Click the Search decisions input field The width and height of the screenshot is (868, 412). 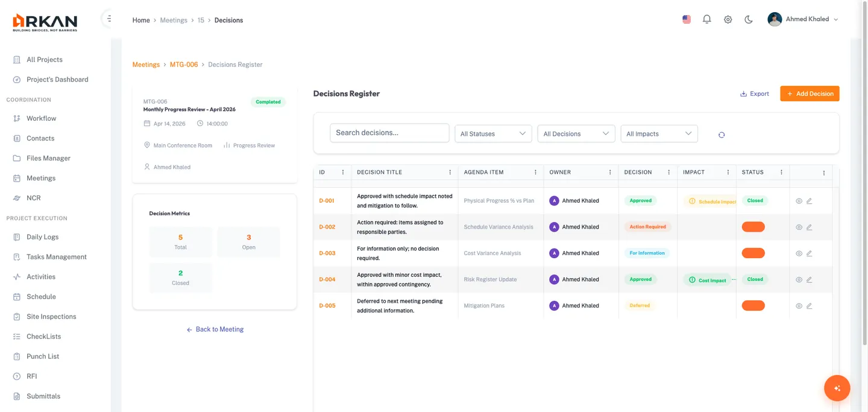(x=389, y=133)
